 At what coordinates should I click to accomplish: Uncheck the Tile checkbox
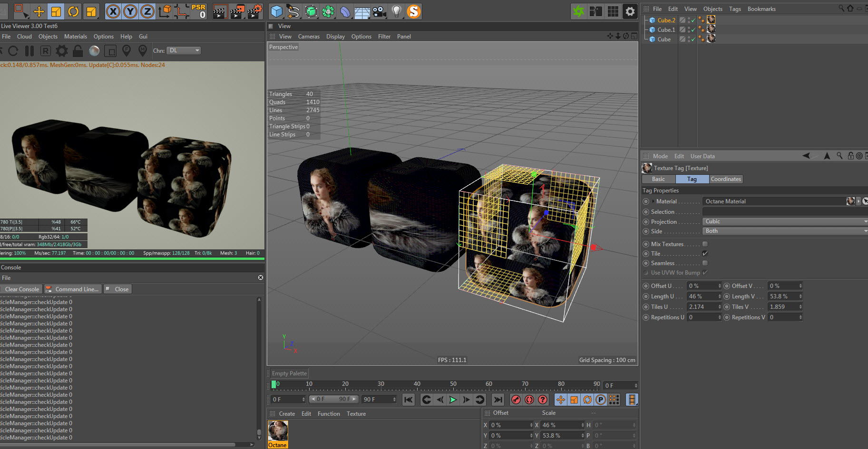point(705,254)
